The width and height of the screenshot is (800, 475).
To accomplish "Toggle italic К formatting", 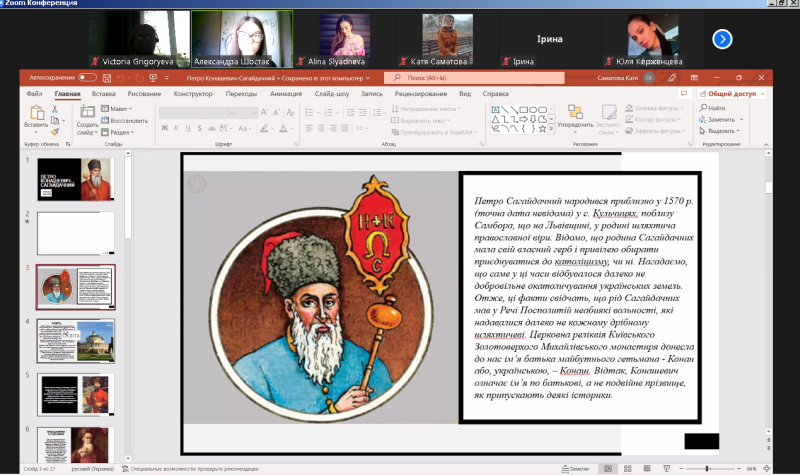I will pyautogui.click(x=176, y=128).
